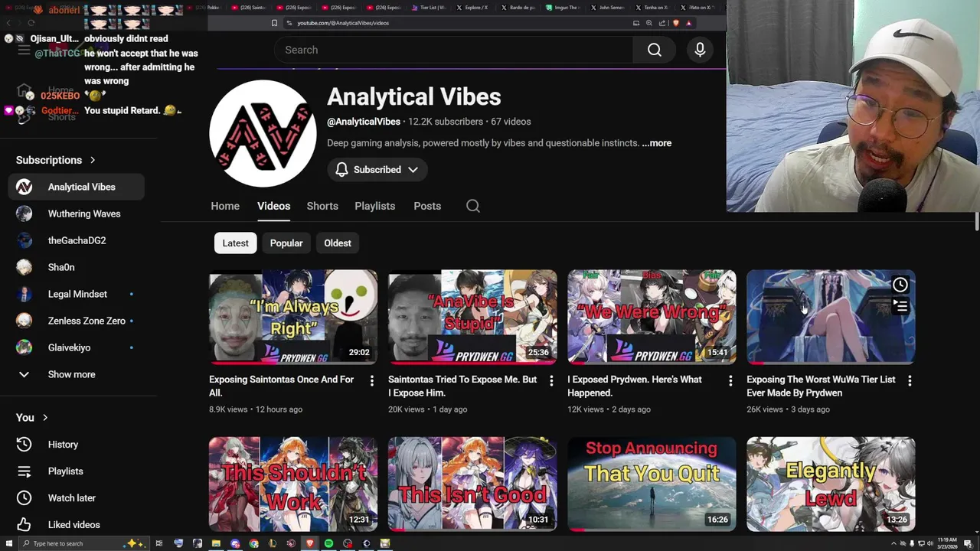Open the channel Videos tab
This screenshot has width=980, height=551.
click(273, 206)
